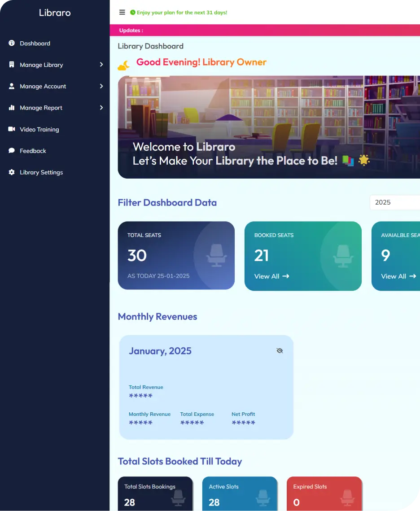Click the Manage Library book icon
This screenshot has height=511, width=420.
[11, 65]
